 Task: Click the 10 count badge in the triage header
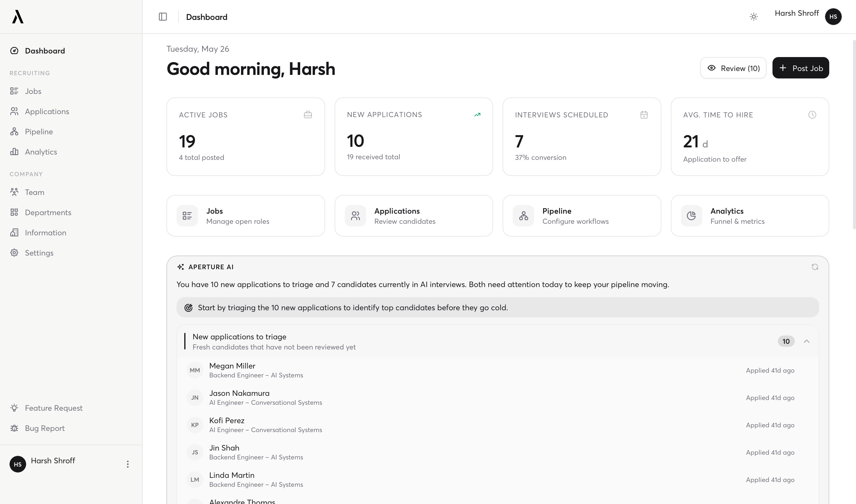pyautogui.click(x=786, y=341)
